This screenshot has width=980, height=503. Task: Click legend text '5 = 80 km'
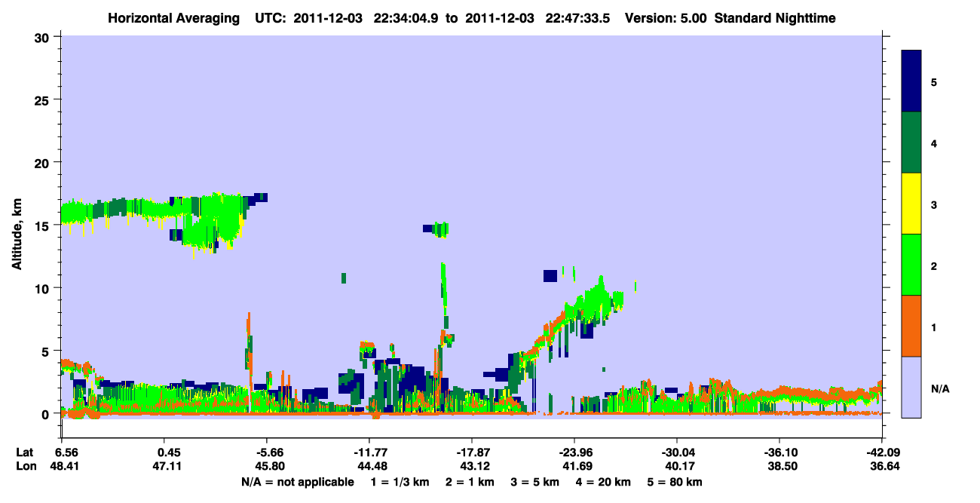(x=676, y=481)
